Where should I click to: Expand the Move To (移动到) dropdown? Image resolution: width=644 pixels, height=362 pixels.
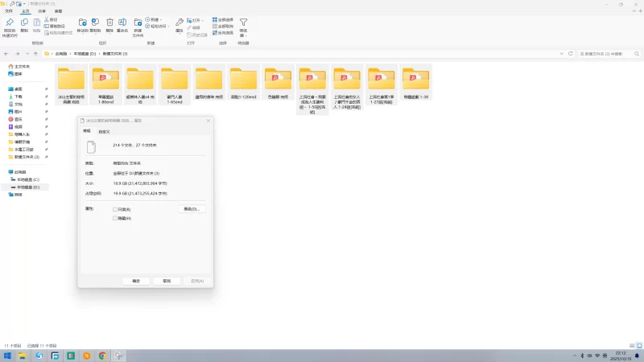(x=82, y=24)
